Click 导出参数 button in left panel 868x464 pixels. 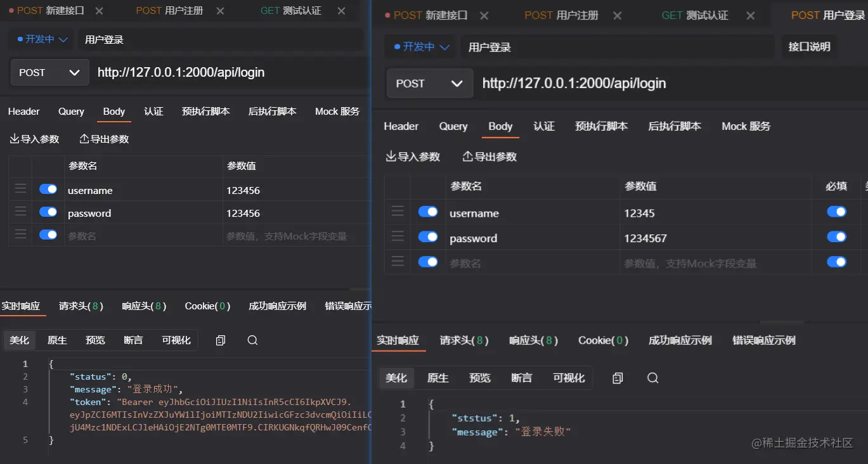(104, 139)
